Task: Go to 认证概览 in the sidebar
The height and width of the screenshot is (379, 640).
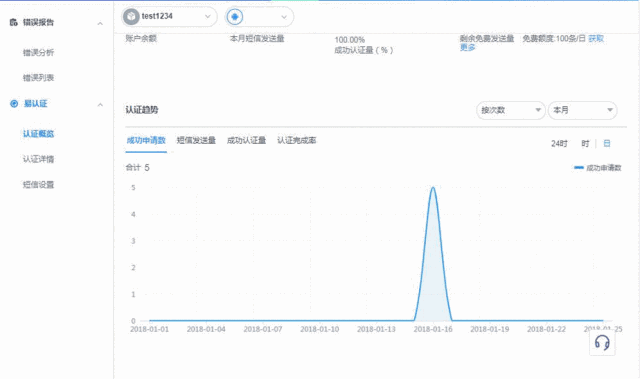Action: point(38,134)
